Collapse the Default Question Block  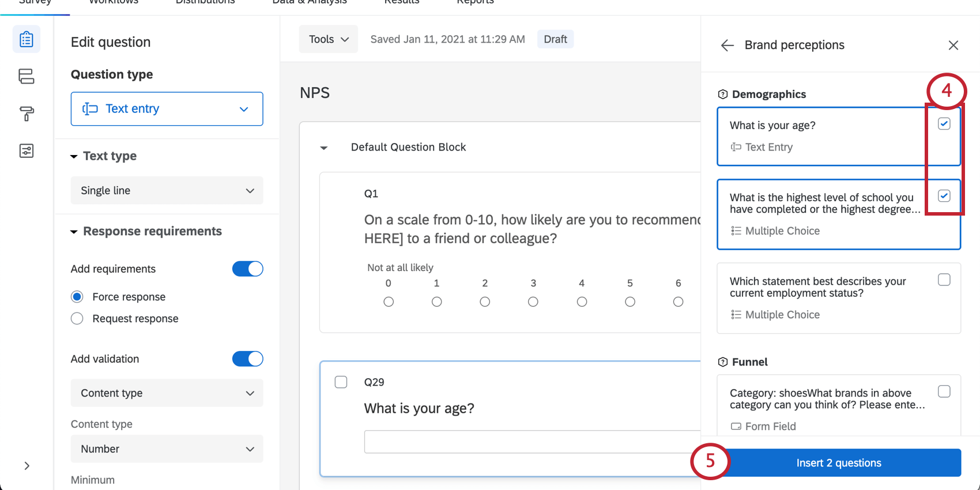324,148
